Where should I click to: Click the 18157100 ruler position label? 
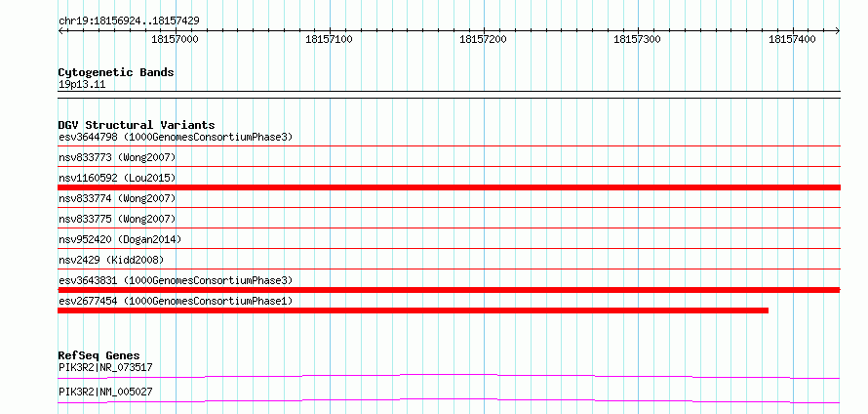tap(329, 40)
